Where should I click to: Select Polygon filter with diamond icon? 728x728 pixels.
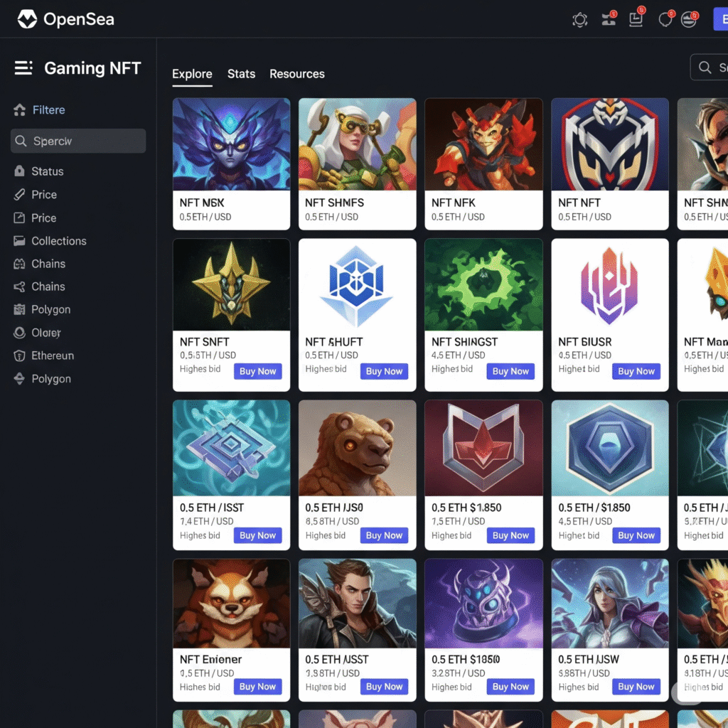pyautogui.click(x=42, y=379)
